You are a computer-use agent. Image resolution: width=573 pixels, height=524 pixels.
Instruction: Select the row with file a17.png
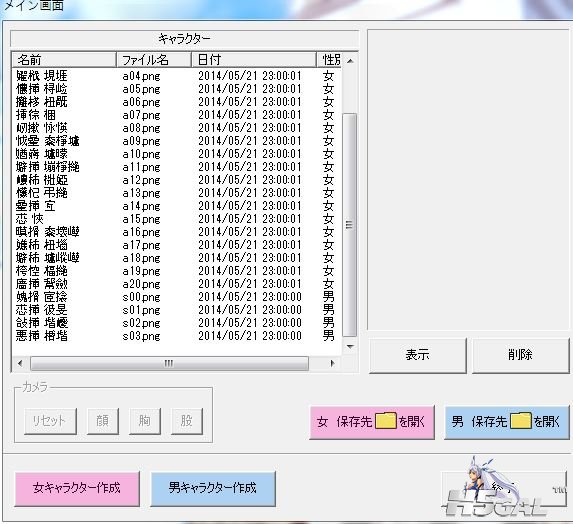point(177,245)
